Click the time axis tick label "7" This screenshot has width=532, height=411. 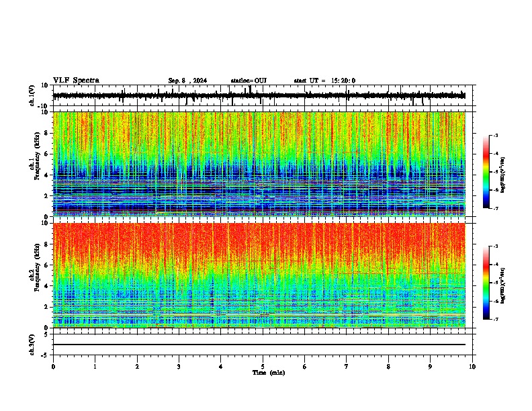coord(347,367)
